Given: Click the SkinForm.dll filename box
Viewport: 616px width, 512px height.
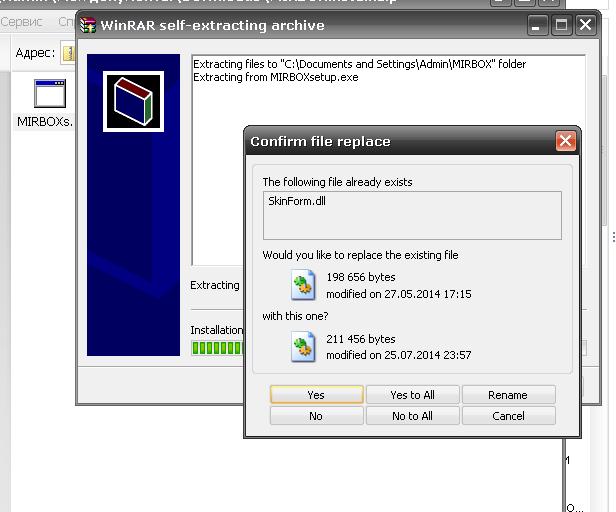Looking at the screenshot, I should tap(412, 215).
